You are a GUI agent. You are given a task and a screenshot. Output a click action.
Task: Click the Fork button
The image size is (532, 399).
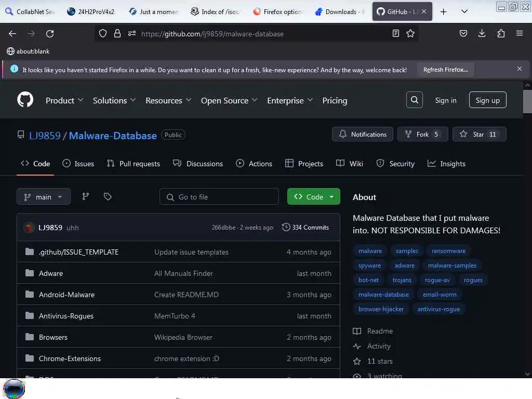tap(422, 134)
